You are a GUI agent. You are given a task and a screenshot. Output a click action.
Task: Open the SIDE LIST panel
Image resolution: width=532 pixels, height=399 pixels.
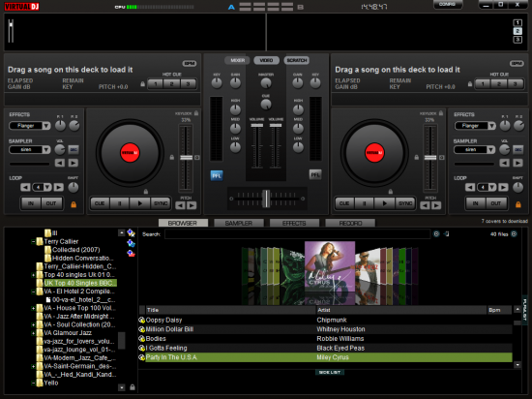[330, 373]
